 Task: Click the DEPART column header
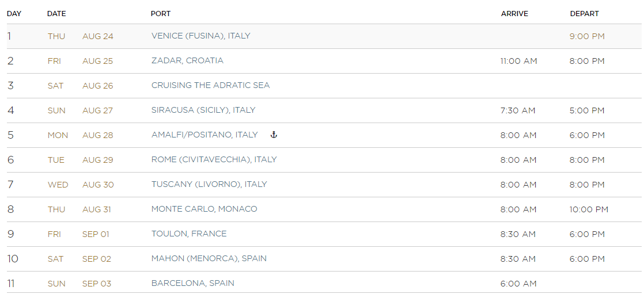click(585, 14)
